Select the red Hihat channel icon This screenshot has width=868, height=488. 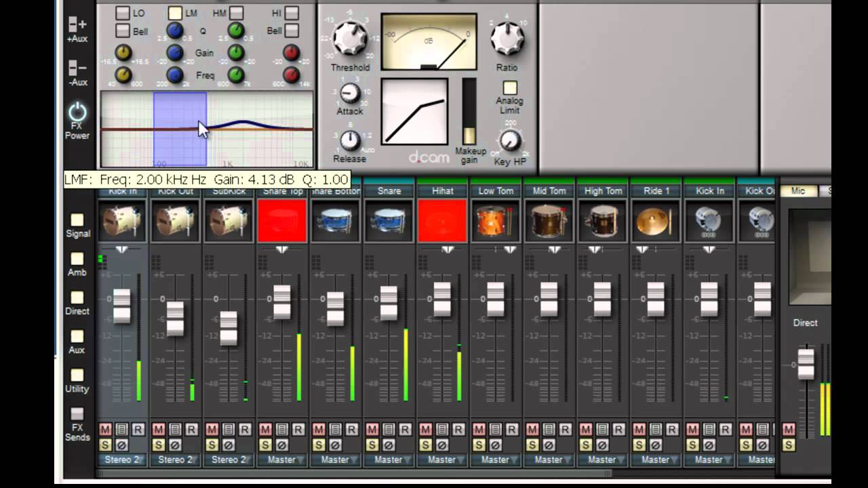pyautogui.click(x=442, y=221)
